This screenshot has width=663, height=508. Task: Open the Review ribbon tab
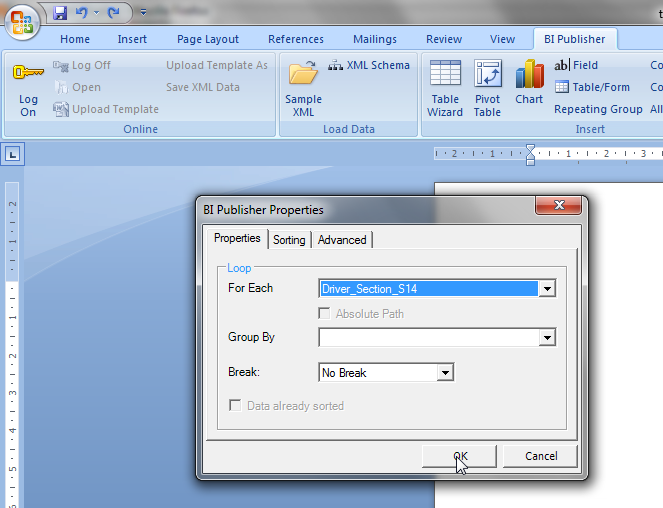coord(444,39)
